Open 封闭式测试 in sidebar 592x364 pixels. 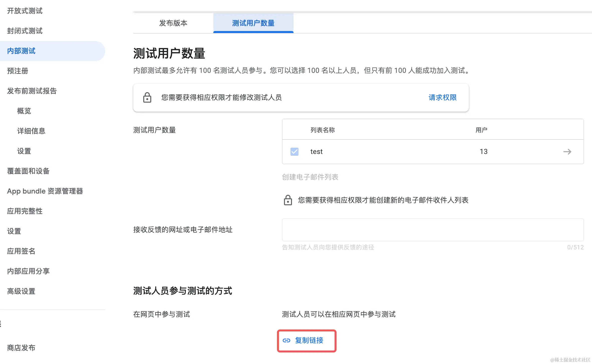(x=25, y=31)
